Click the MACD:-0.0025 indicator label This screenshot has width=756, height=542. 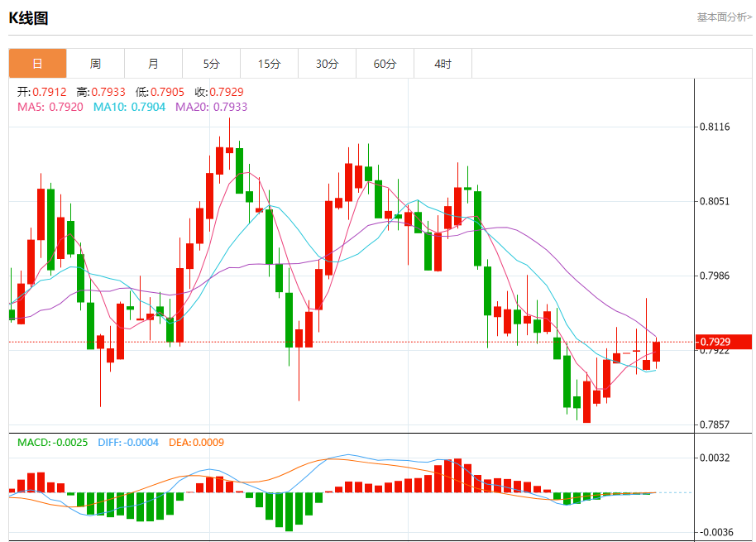pos(53,443)
